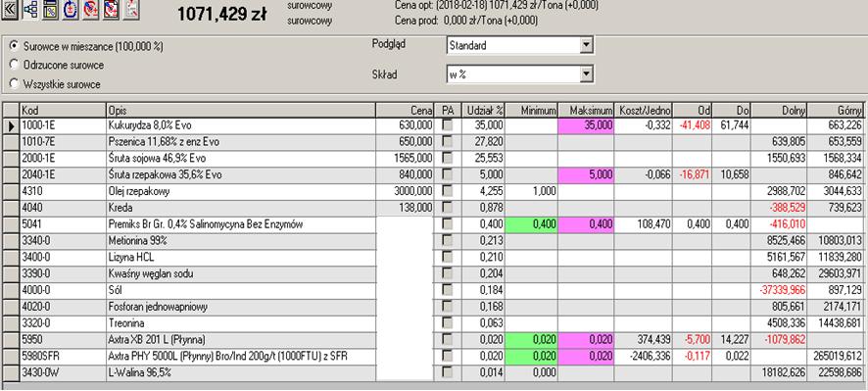The image size is (868, 391).
Task: Click the pink Maksimum cell for Axtra XB 201 L
Action: [586, 339]
